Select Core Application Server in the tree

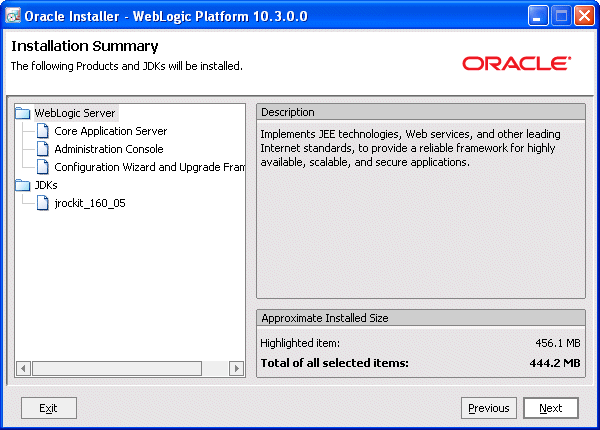(111, 131)
